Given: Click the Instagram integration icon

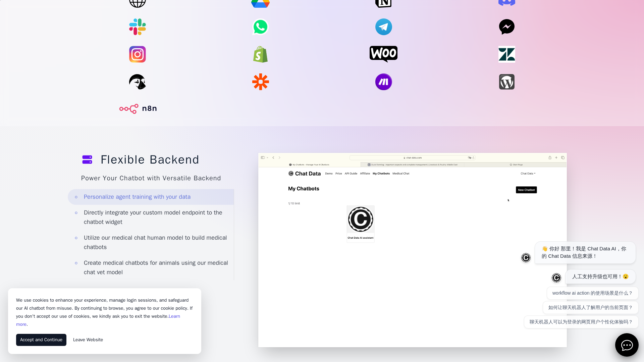Looking at the screenshot, I should pos(138,54).
